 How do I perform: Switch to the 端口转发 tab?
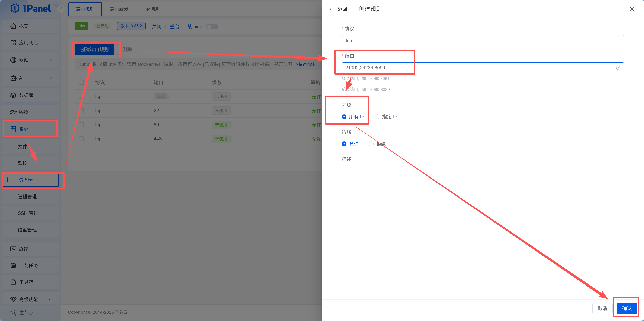pos(119,9)
